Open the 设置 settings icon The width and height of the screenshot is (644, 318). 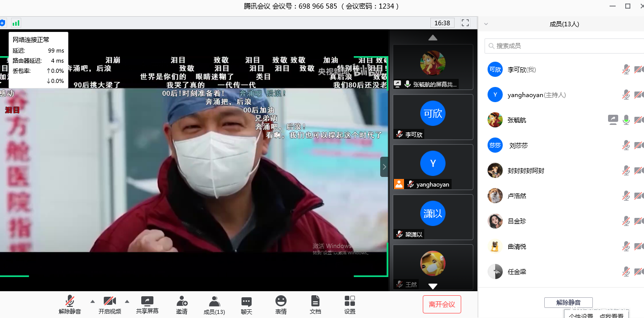[x=350, y=301]
